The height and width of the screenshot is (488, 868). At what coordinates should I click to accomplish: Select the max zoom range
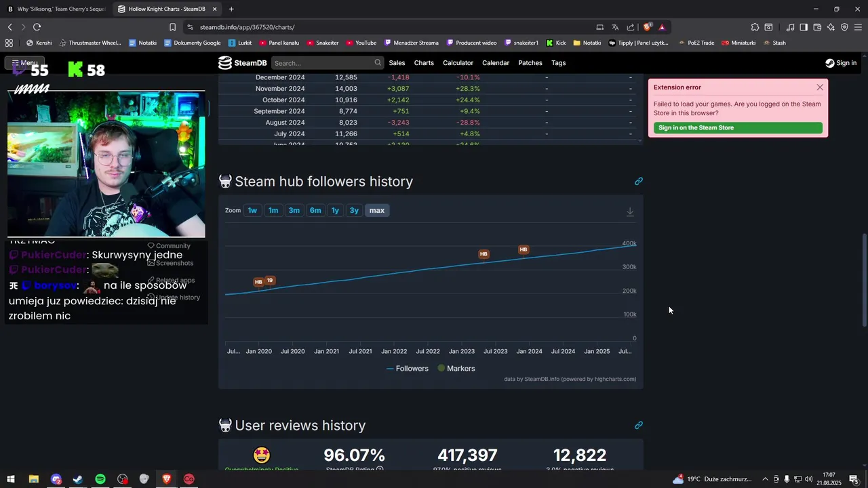[x=377, y=210]
